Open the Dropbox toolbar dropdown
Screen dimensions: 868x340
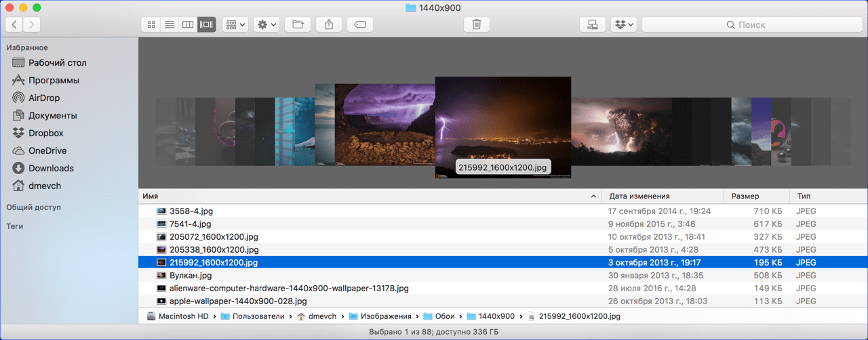pyautogui.click(x=624, y=24)
